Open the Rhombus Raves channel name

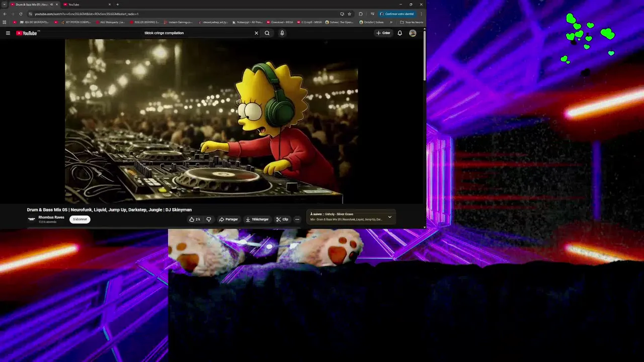[x=51, y=217]
